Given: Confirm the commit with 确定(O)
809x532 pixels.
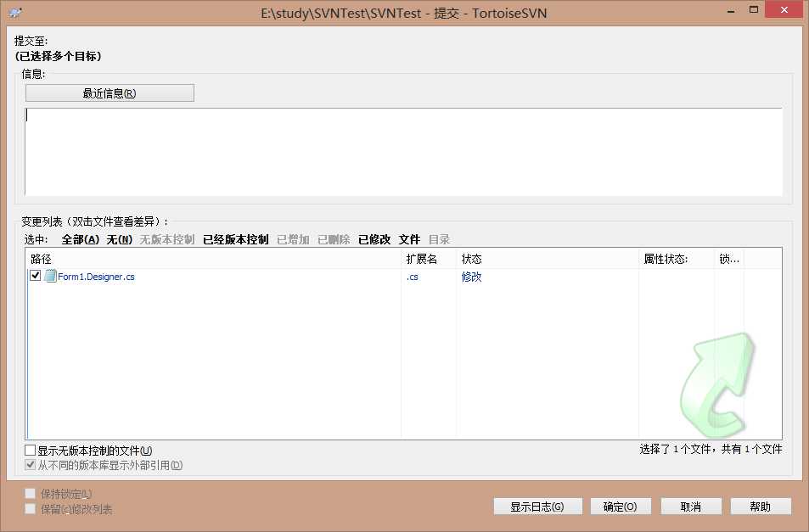Looking at the screenshot, I should tap(619, 506).
